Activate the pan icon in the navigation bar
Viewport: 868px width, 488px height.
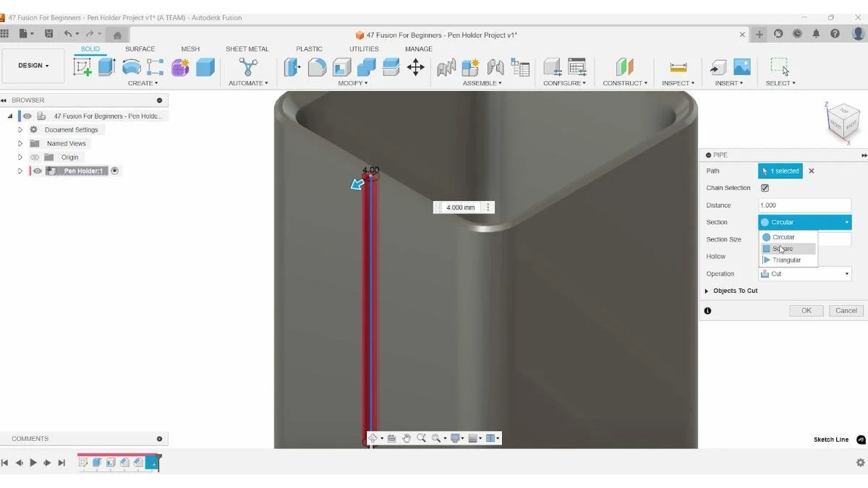(x=406, y=437)
